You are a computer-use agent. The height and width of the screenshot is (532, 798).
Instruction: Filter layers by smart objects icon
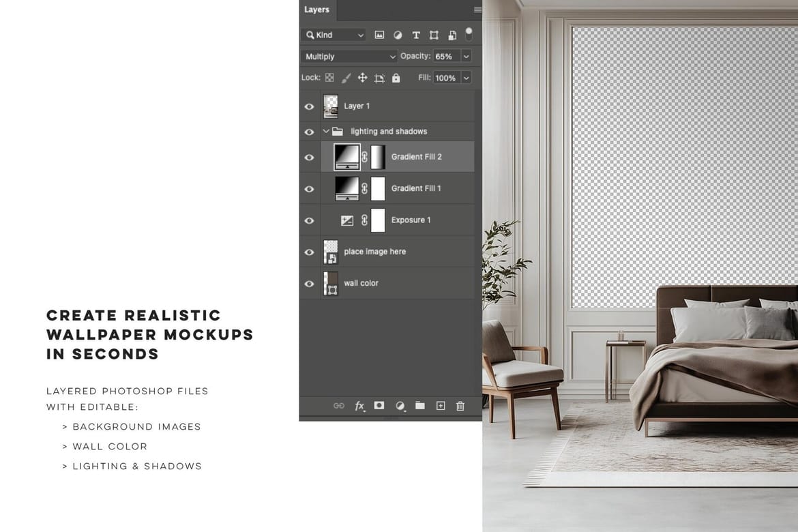[x=452, y=35]
